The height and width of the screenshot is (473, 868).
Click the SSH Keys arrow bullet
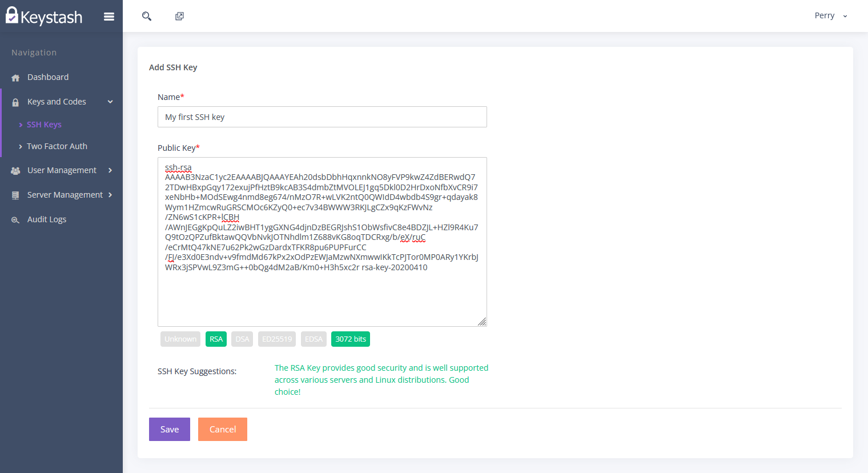point(21,125)
